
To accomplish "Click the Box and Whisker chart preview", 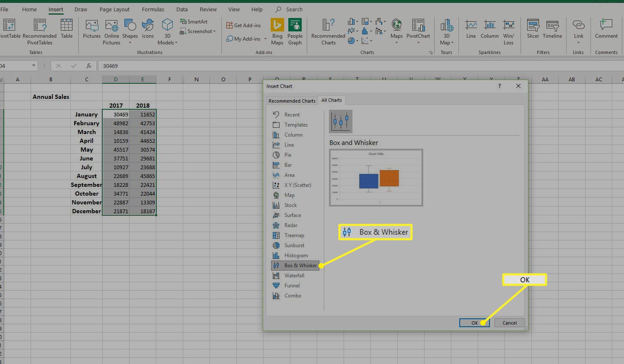I will pos(376,178).
